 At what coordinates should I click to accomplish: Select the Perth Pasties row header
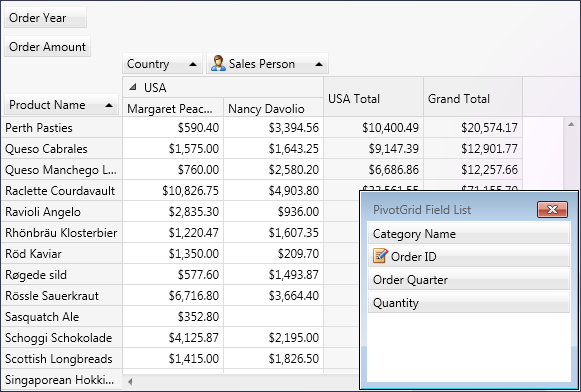coord(62,127)
